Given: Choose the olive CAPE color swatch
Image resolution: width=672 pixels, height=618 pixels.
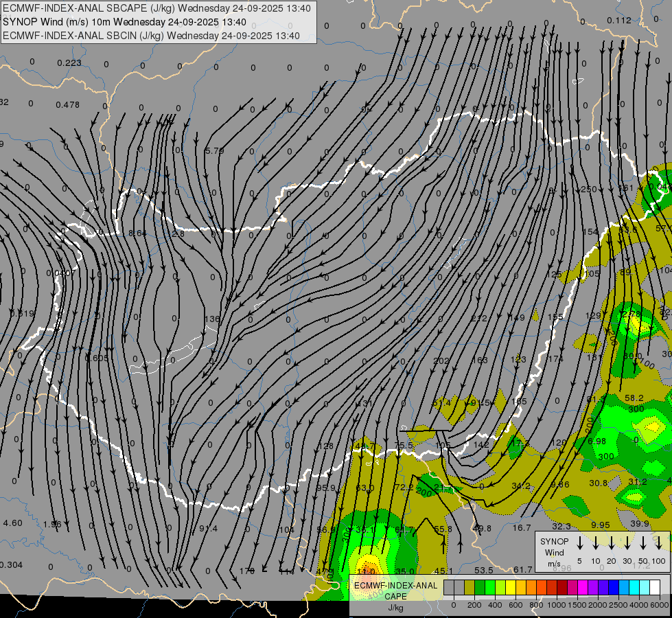Looking at the screenshot, I should [x=470, y=587].
